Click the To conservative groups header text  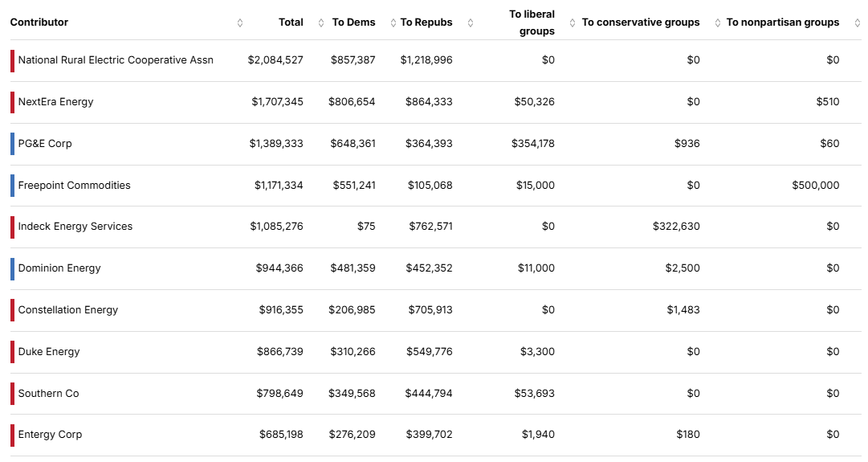coord(641,22)
